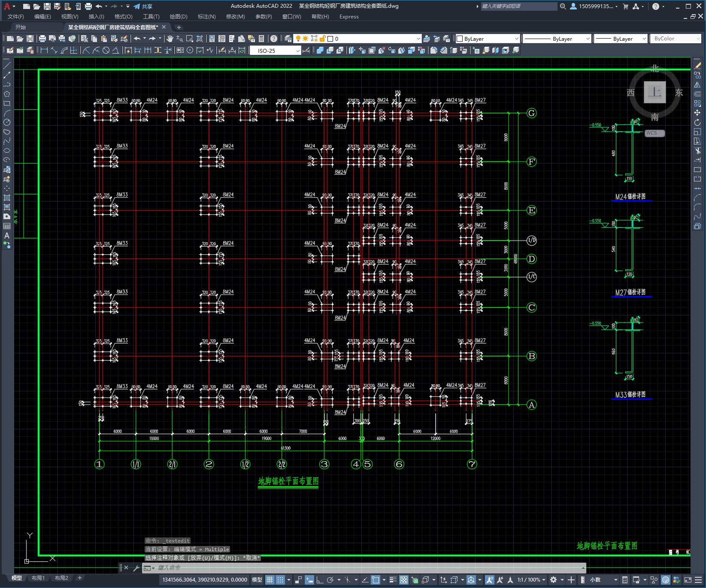
Task: Add a new layout with plus button
Action: click(80, 578)
